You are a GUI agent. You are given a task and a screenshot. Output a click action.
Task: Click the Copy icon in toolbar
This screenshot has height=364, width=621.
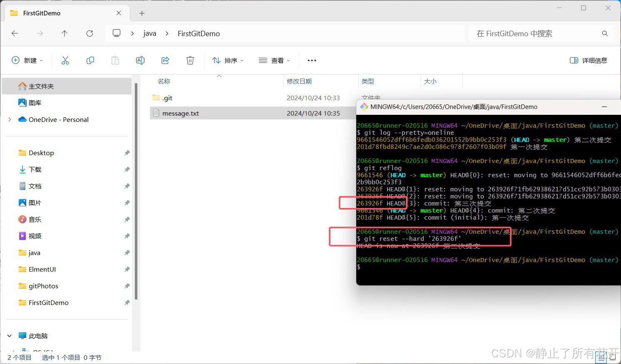pos(90,60)
